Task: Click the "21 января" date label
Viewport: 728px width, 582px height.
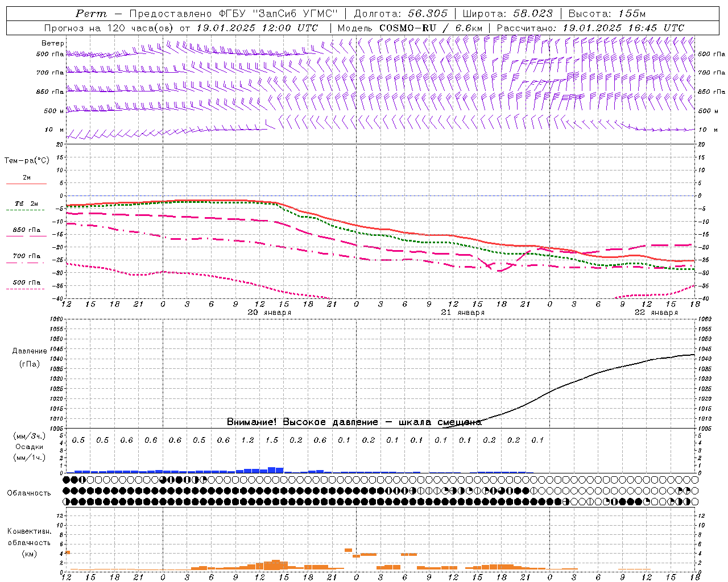Action: [x=462, y=313]
